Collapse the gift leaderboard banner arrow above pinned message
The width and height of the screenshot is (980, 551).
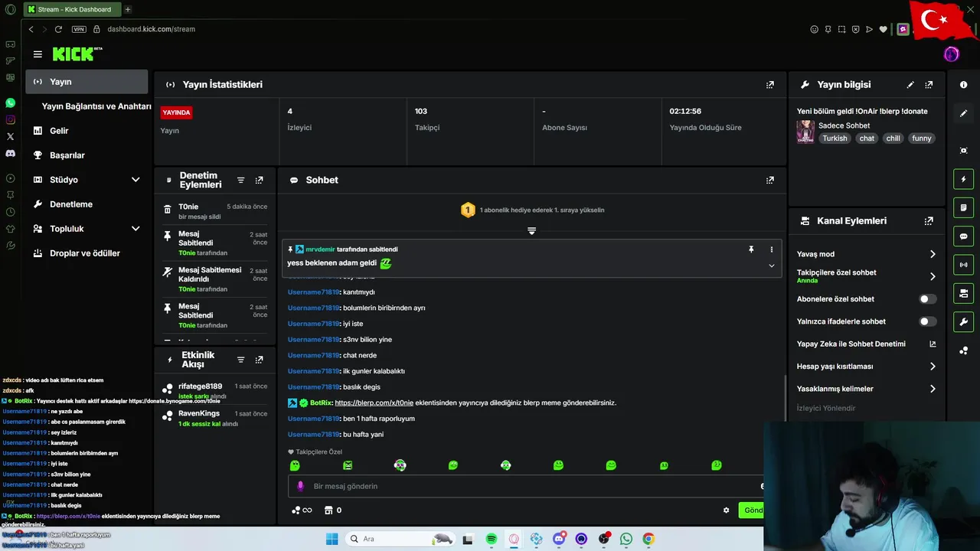point(531,230)
